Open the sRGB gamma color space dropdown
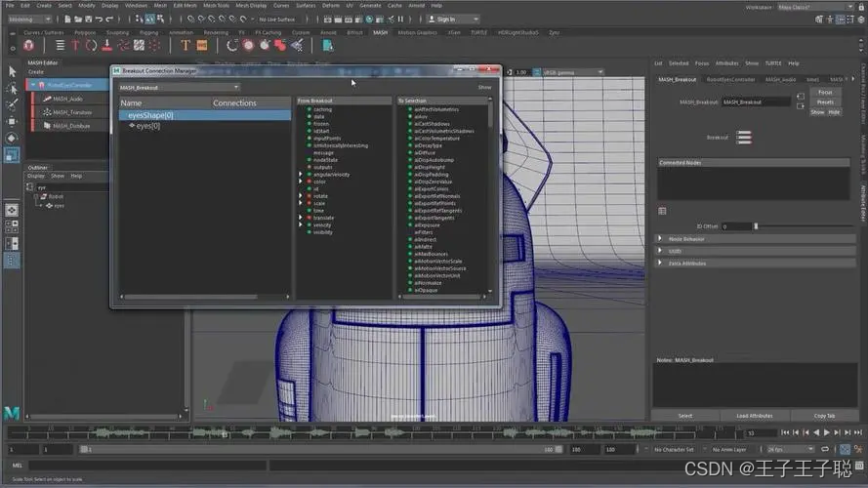 click(x=560, y=72)
